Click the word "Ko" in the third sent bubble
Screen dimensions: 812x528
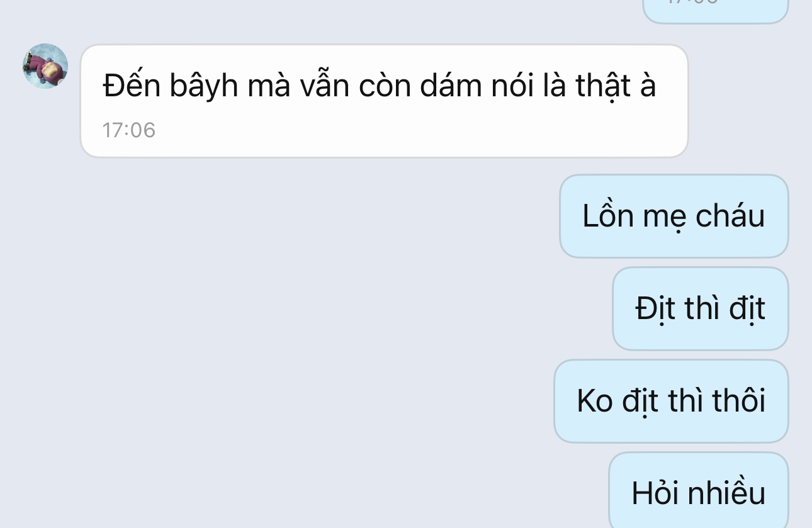(595, 401)
